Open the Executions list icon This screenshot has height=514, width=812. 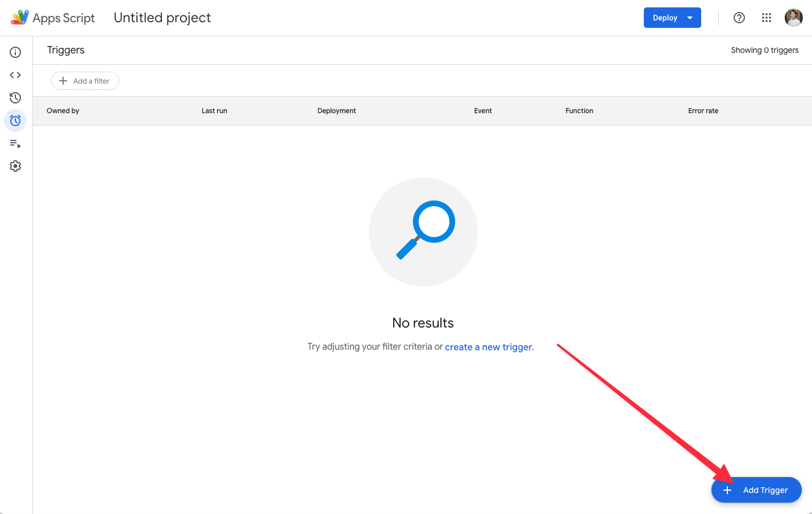coord(15,143)
